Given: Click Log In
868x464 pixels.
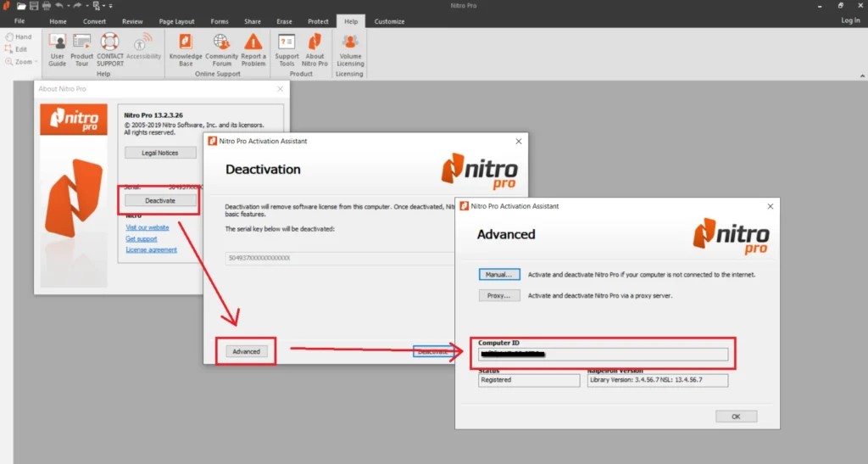Looking at the screenshot, I should pyautogui.click(x=850, y=20).
